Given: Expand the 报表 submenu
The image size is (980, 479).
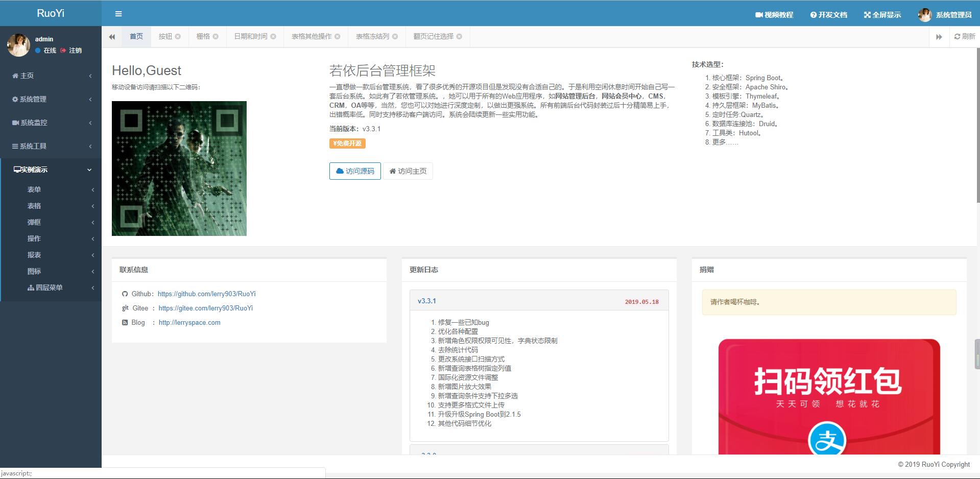Looking at the screenshot, I should pos(51,255).
